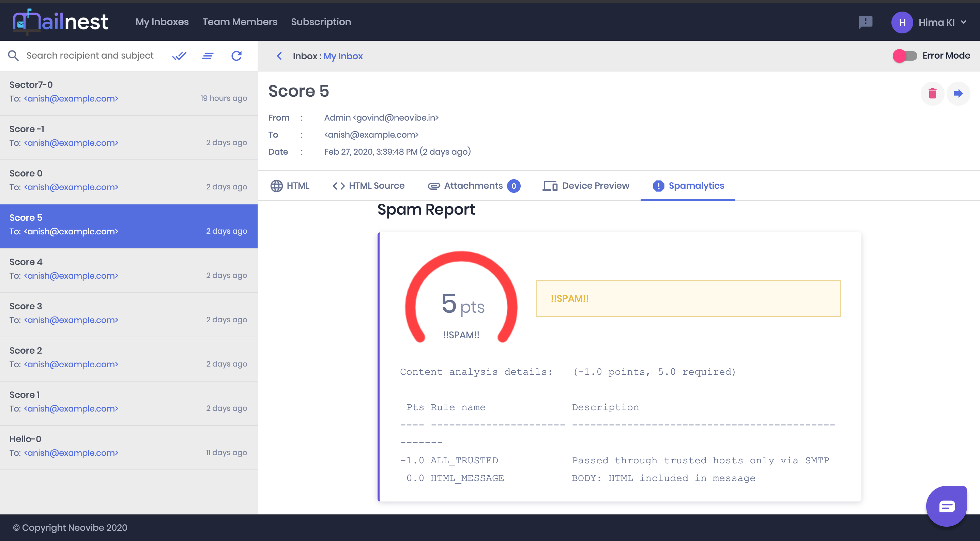Toggle the Error Mode switch
The height and width of the screenshot is (541, 980).
click(x=905, y=56)
